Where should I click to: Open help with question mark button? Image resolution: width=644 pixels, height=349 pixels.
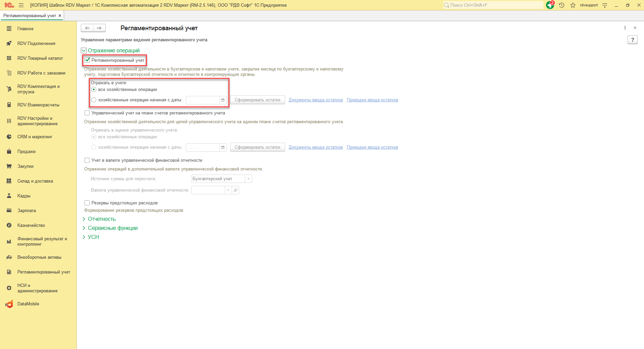point(632,40)
